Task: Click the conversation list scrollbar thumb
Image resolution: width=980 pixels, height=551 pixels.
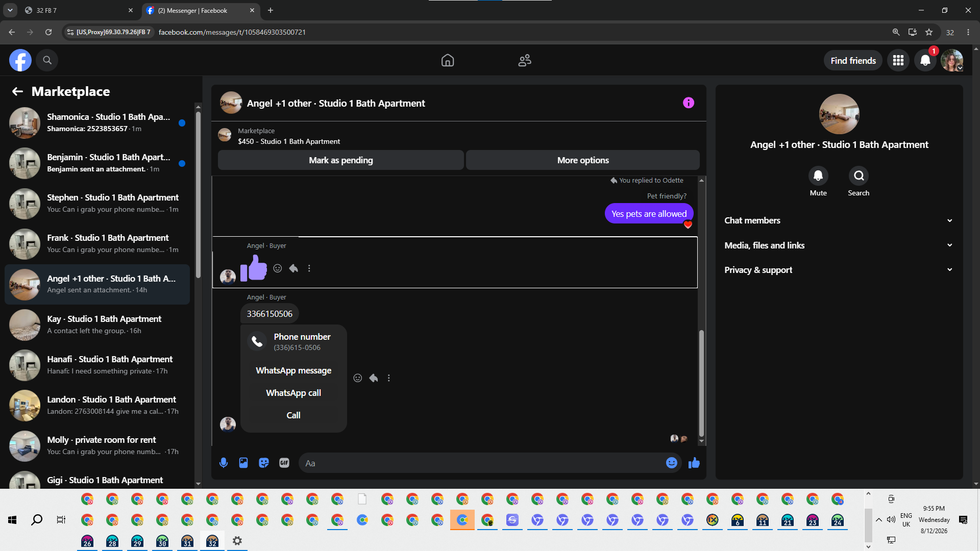Action: tap(198, 195)
